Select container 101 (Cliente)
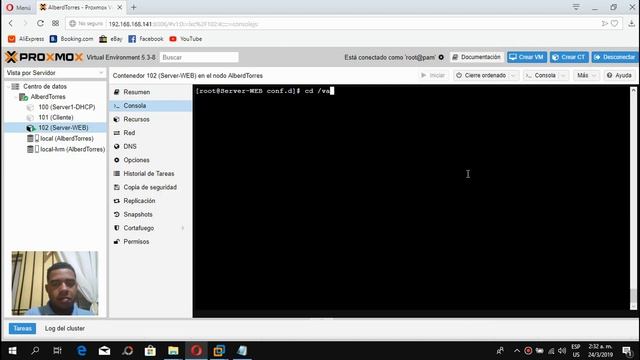This screenshot has width=640, height=360. [x=56, y=118]
